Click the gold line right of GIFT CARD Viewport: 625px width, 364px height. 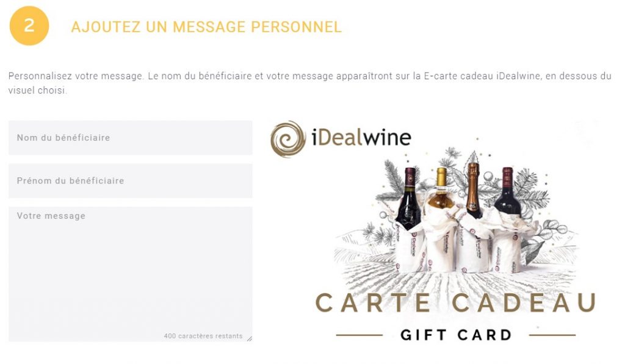(552, 335)
